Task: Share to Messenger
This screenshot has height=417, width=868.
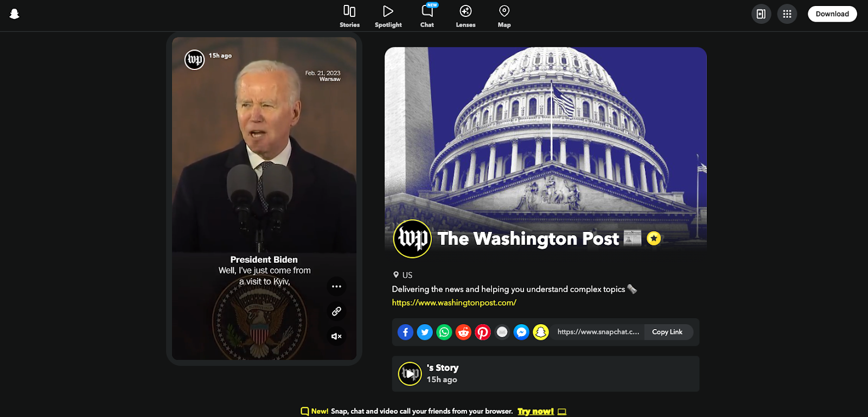Action: 521,332
